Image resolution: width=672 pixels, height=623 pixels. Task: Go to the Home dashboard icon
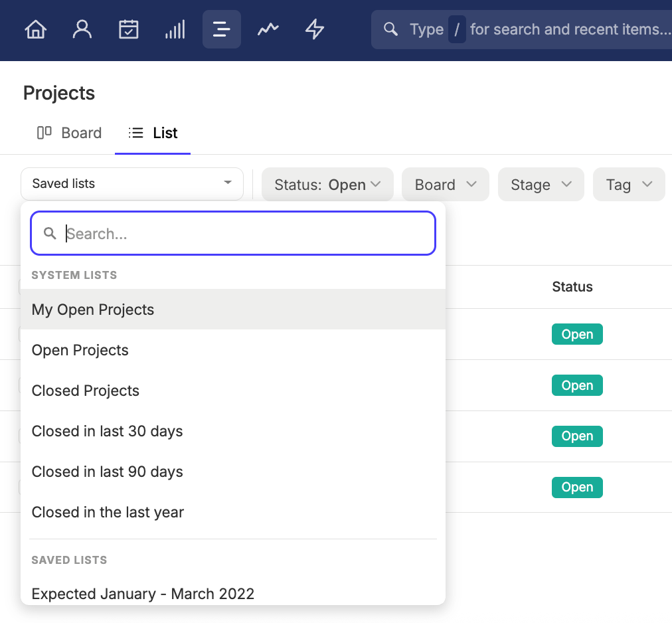[x=36, y=30]
